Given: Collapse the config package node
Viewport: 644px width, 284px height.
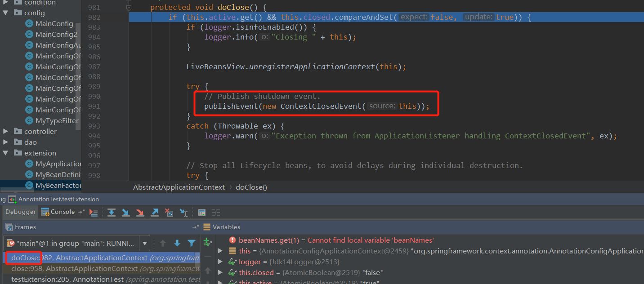Looking at the screenshot, I should 6,13.
